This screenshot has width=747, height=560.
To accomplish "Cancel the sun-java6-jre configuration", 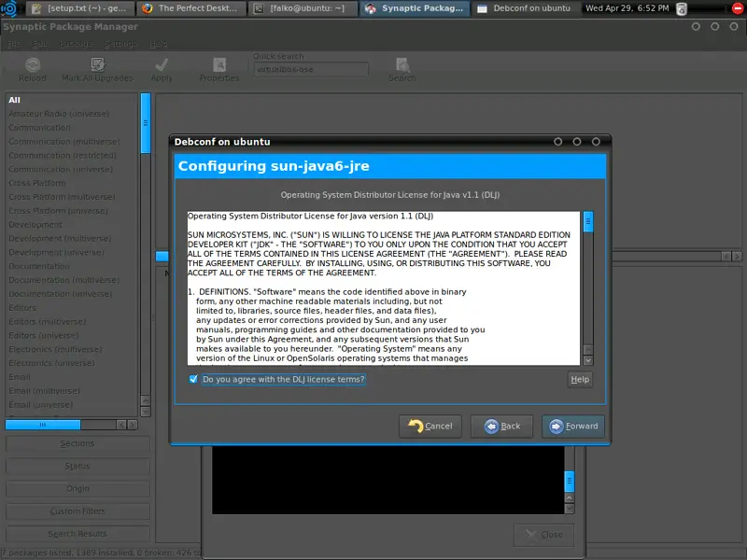I will coord(430,427).
